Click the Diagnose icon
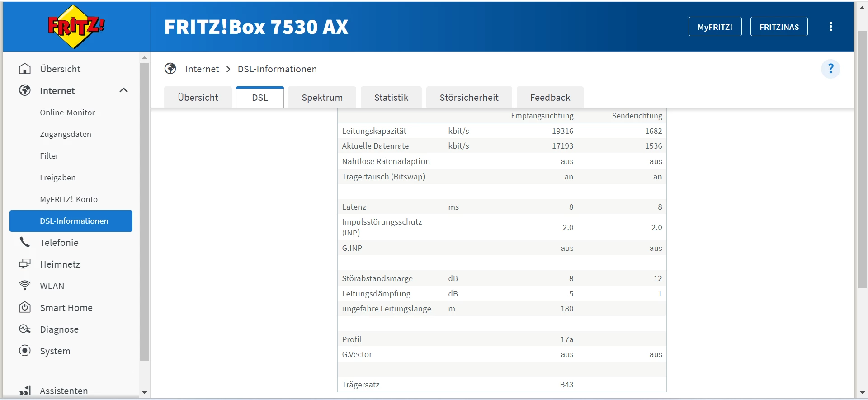Screen dimensions: 868x400 tap(25, 329)
